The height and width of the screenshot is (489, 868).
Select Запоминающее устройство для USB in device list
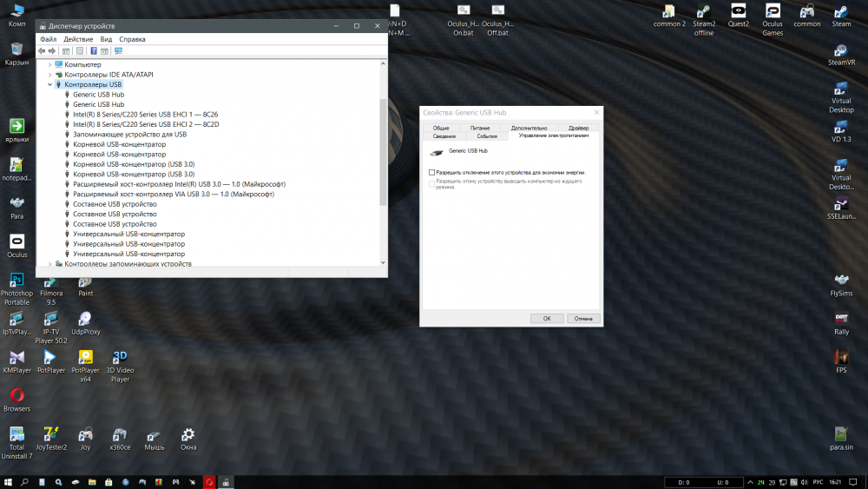pos(129,135)
